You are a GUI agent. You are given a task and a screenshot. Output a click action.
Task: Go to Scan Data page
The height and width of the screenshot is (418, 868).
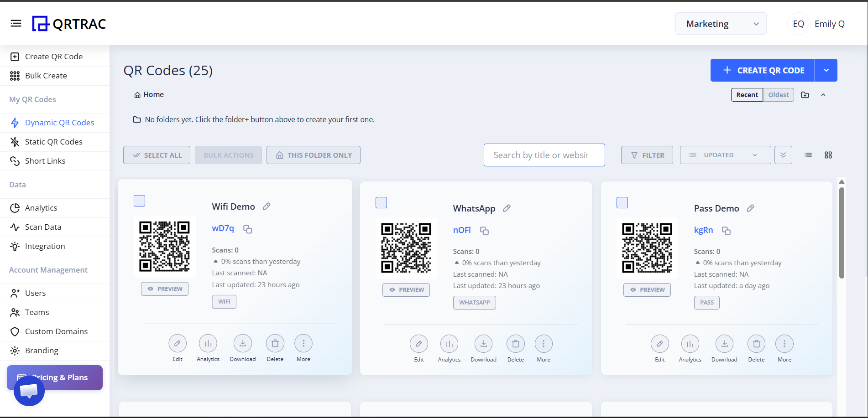[x=55, y=227]
